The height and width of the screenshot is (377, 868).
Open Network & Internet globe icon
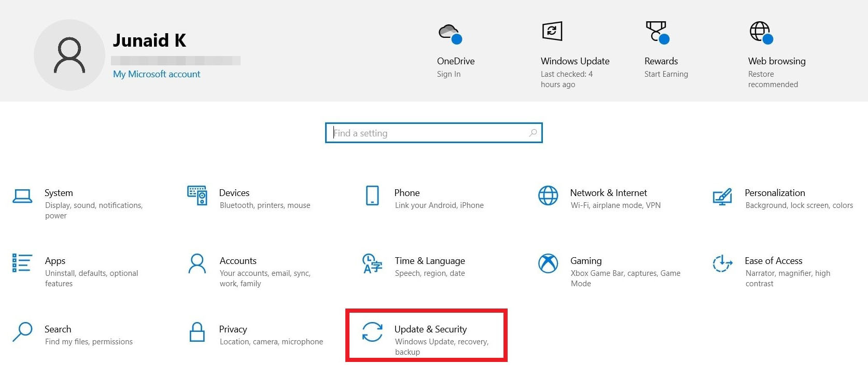548,196
